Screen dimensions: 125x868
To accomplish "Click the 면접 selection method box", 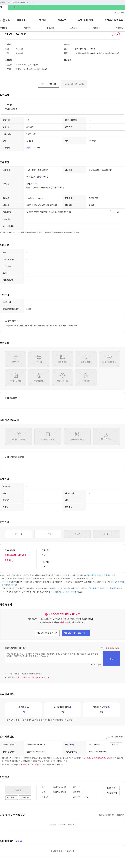I will click(x=48, y=534).
